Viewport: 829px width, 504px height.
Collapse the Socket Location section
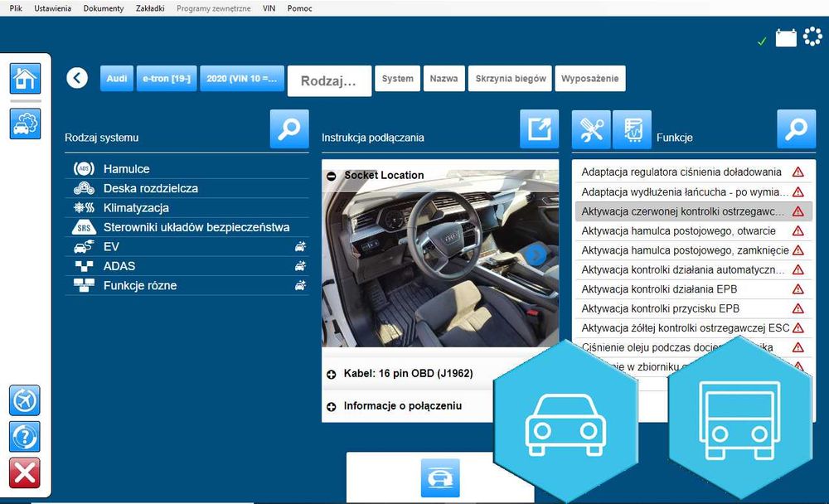(332, 176)
